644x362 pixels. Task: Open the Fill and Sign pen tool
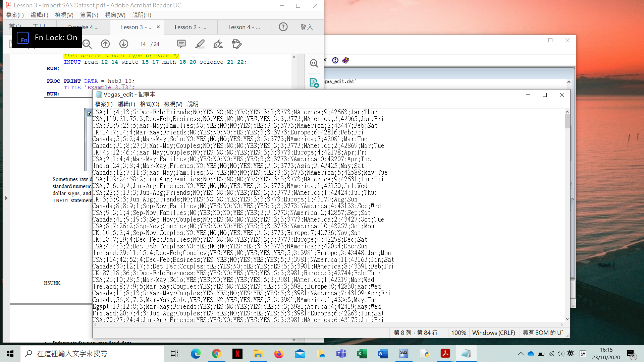point(218,44)
